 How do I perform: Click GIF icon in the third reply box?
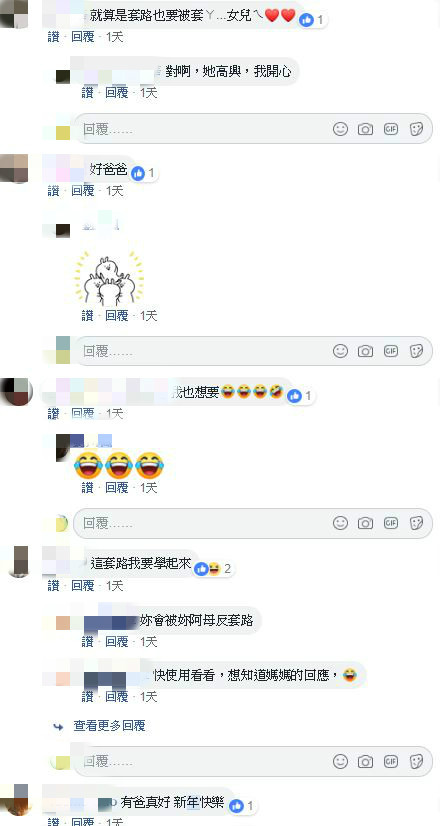point(390,523)
